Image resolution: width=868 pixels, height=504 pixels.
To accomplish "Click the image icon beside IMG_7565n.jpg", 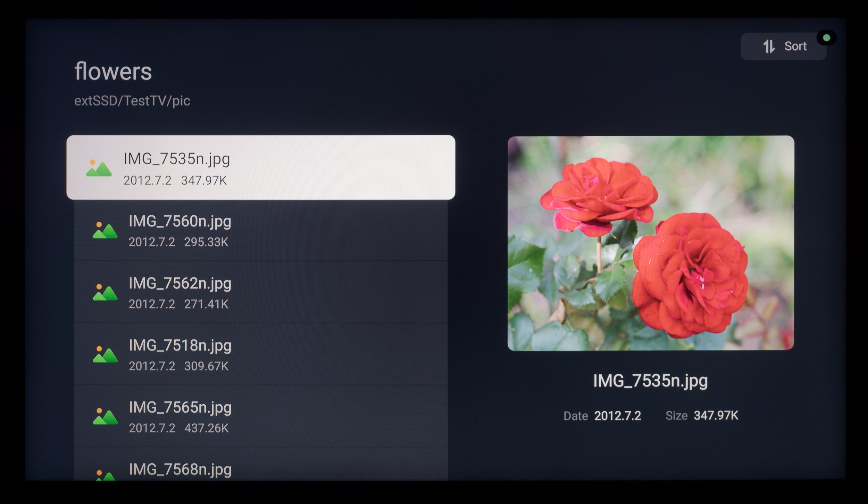I will 105,416.
